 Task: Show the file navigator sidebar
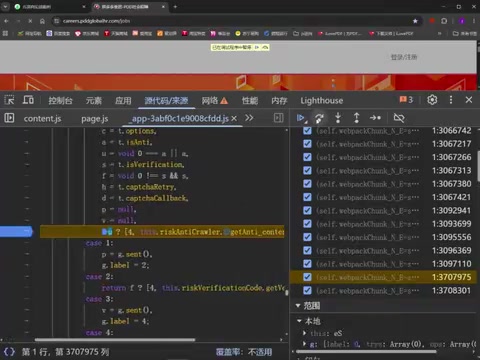click(9, 118)
